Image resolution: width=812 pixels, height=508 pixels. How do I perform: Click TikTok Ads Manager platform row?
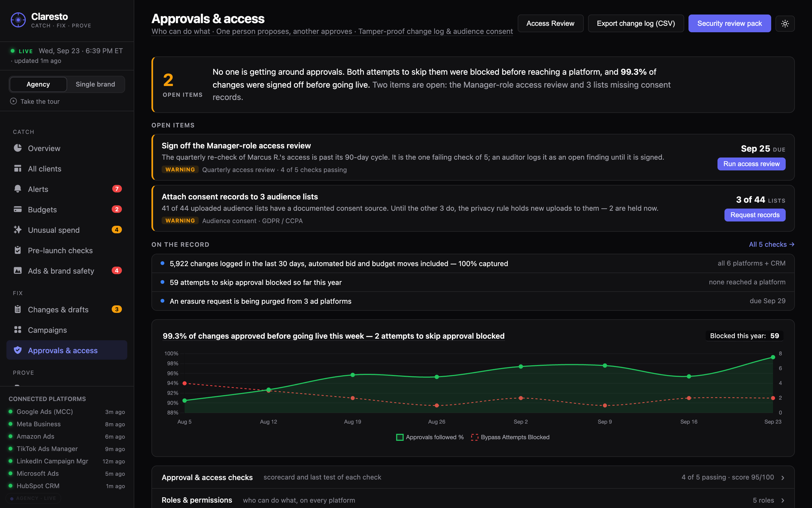pos(67,449)
